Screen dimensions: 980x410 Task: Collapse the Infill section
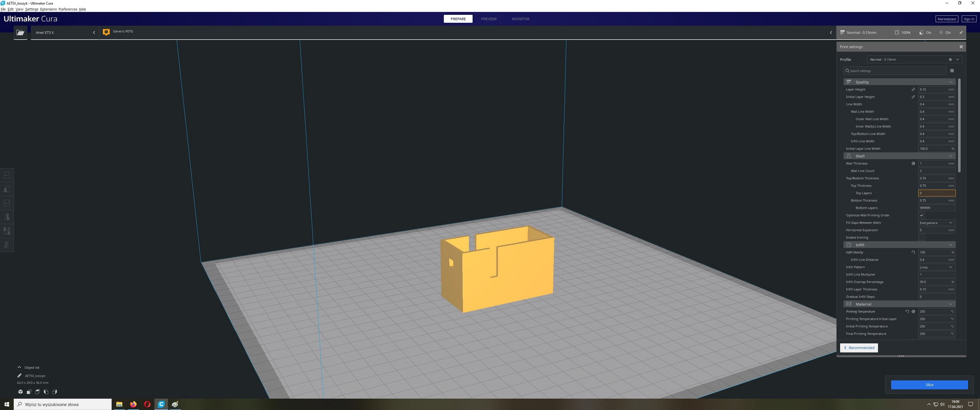click(x=899, y=245)
